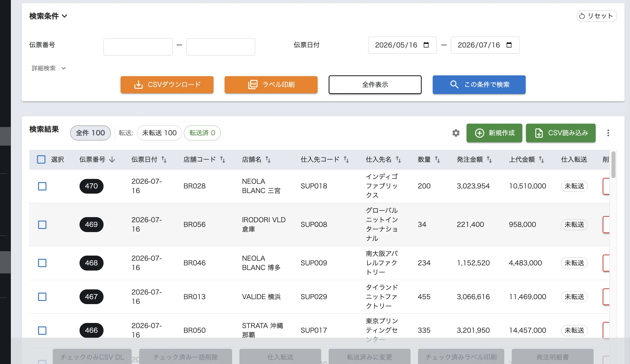Sort by 数量 arrows icon

pos(437,160)
